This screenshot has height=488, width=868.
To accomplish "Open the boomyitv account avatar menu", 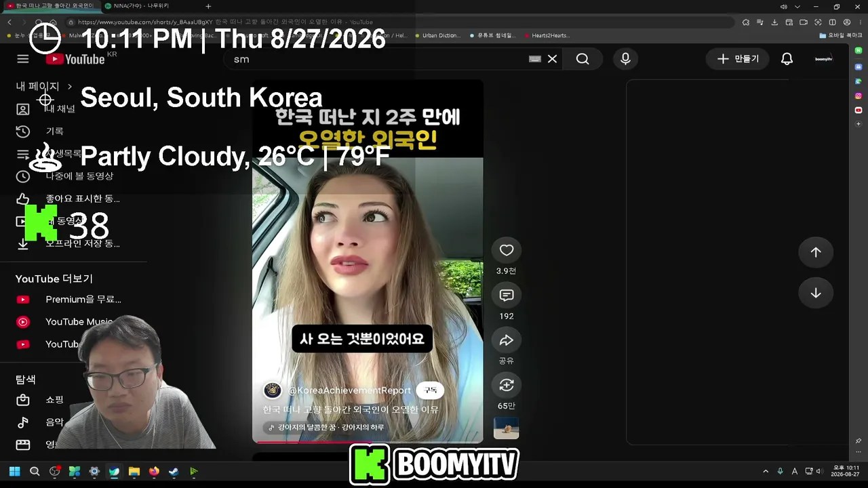I will pyautogui.click(x=823, y=59).
